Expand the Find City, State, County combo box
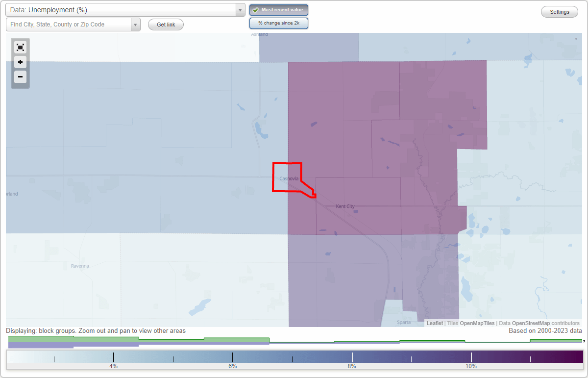Viewport: 588px width, 378px height. pyautogui.click(x=136, y=25)
